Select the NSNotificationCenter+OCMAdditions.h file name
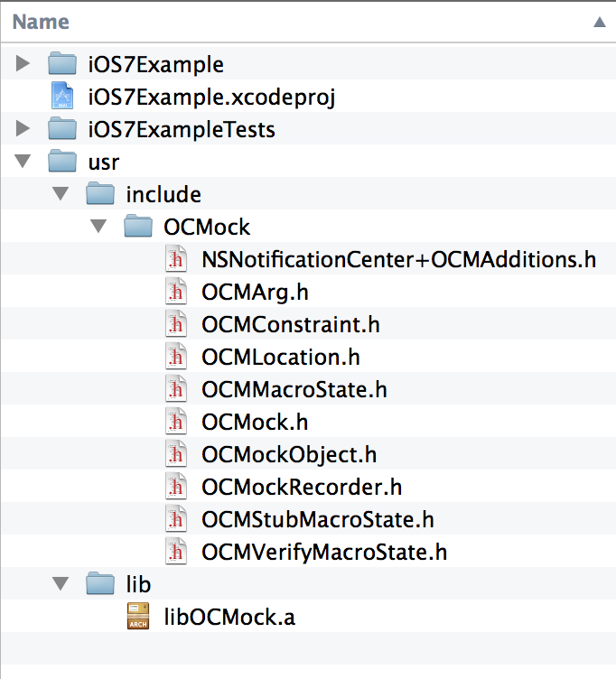 (x=399, y=259)
